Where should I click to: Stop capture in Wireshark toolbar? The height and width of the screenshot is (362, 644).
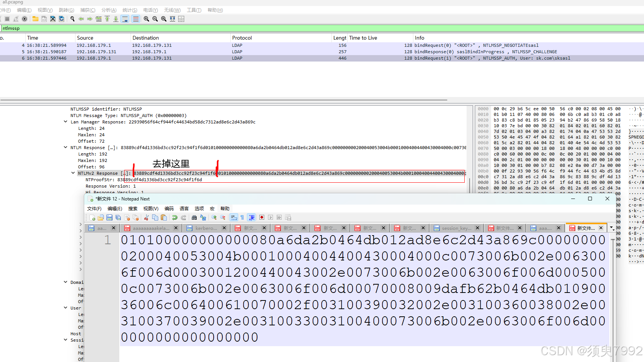(7, 19)
